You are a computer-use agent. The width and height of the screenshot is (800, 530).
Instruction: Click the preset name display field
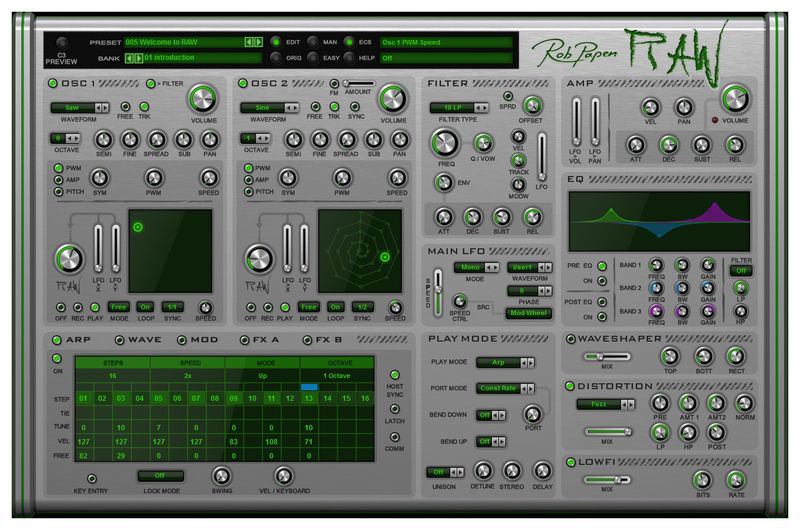point(184,42)
